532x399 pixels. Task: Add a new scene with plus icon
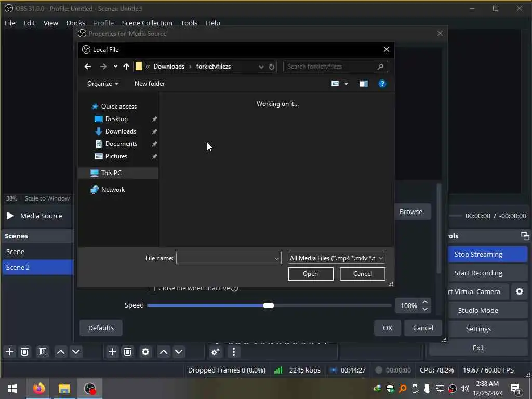click(9, 352)
